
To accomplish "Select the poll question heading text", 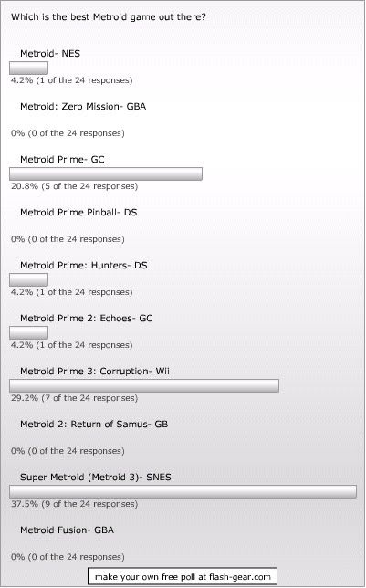I will coord(109,17).
